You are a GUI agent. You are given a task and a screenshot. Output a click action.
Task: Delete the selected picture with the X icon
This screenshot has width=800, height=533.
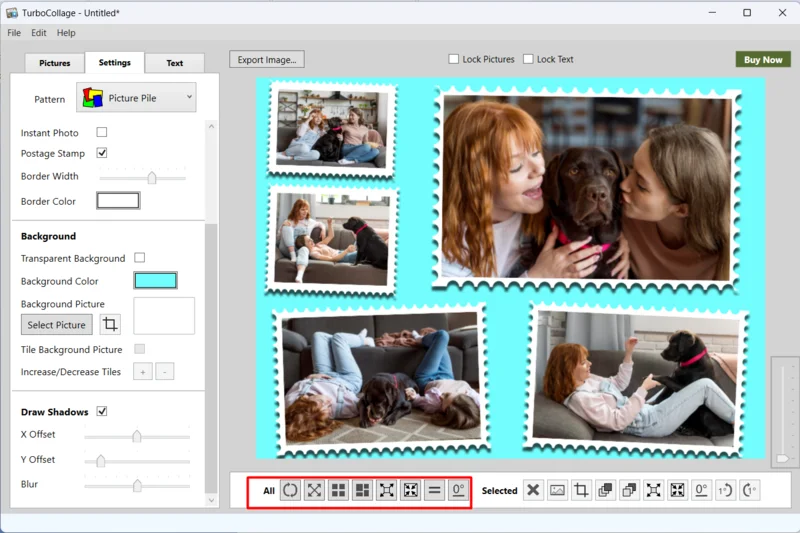(533, 490)
